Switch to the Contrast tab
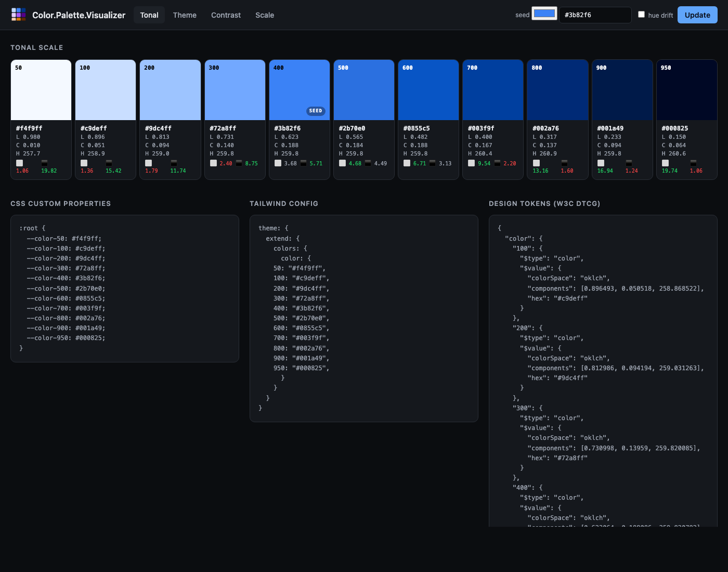The height and width of the screenshot is (572, 728). pyautogui.click(x=226, y=15)
